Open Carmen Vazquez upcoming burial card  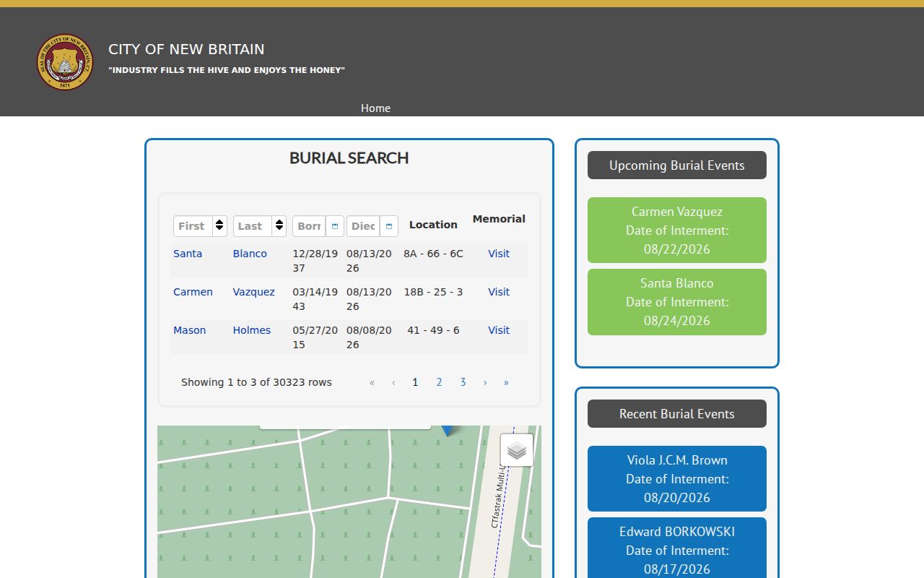tap(677, 230)
